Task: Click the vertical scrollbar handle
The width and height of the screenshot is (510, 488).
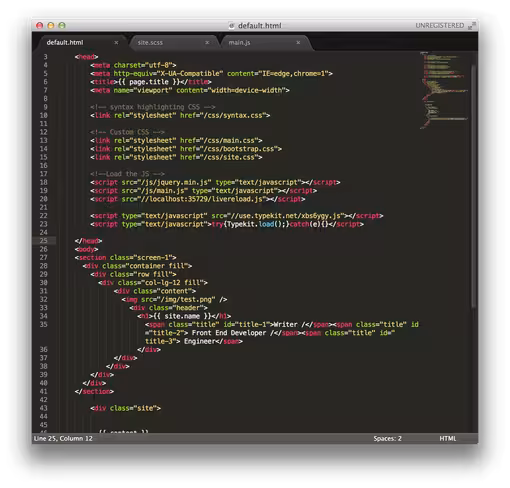Action: [474, 187]
